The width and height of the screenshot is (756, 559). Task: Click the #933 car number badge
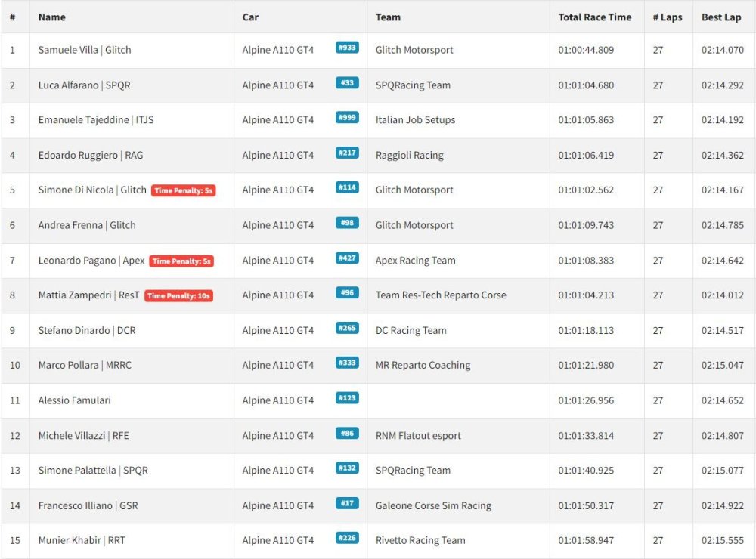pyautogui.click(x=347, y=48)
